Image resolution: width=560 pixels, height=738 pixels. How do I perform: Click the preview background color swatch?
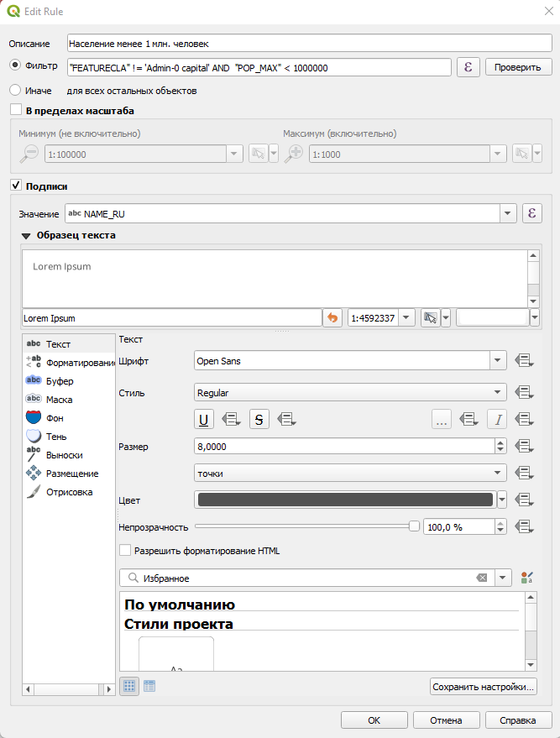point(493,317)
